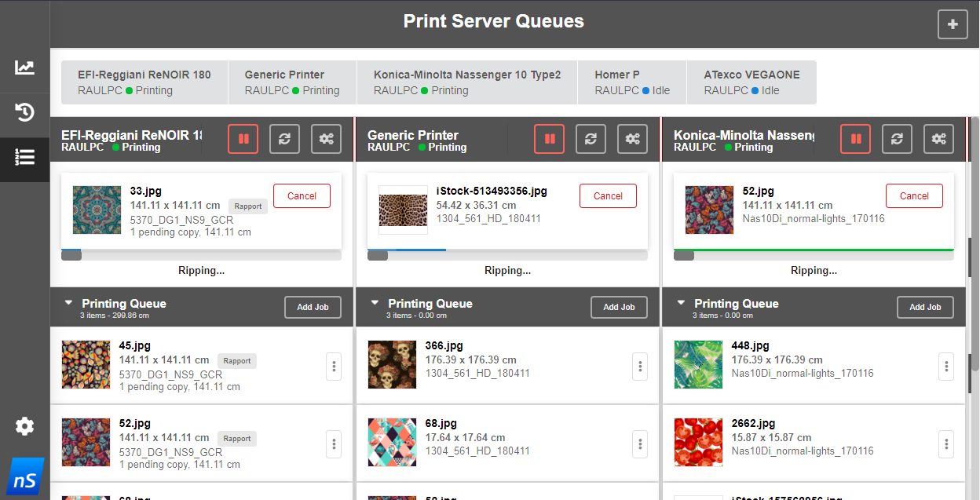Image resolution: width=980 pixels, height=500 pixels.
Task: Click the nS logo icon
Action: click(24, 477)
